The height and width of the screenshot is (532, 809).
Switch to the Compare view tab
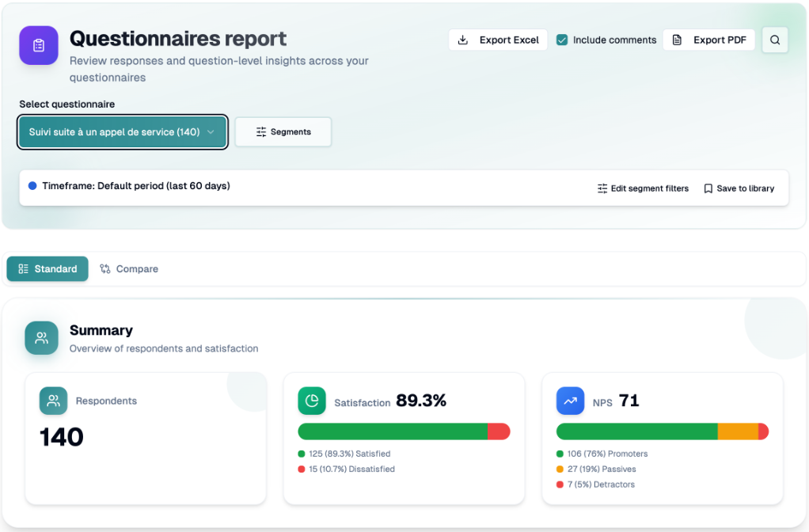coord(129,269)
